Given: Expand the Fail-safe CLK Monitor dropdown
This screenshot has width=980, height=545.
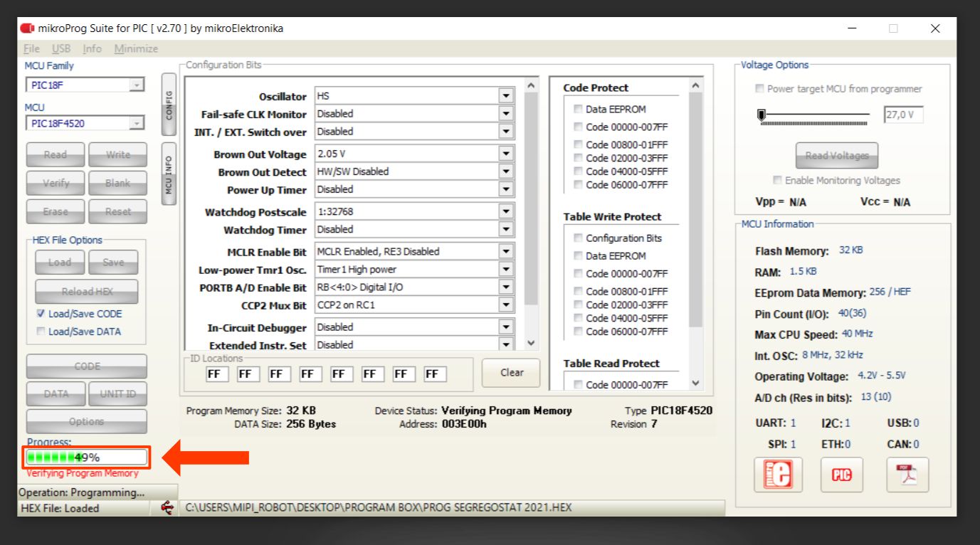Looking at the screenshot, I should pyautogui.click(x=506, y=114).
